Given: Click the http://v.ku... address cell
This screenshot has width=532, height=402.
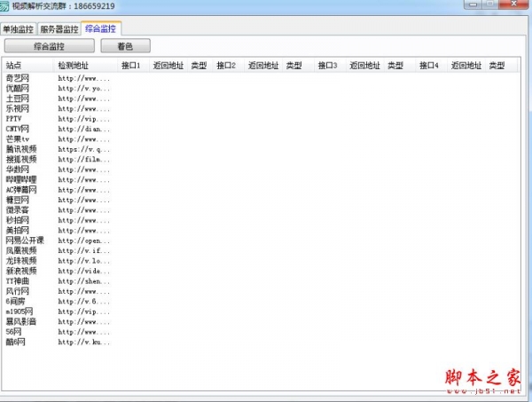Looking at the screenshot, I should click(x=84, y=343).
